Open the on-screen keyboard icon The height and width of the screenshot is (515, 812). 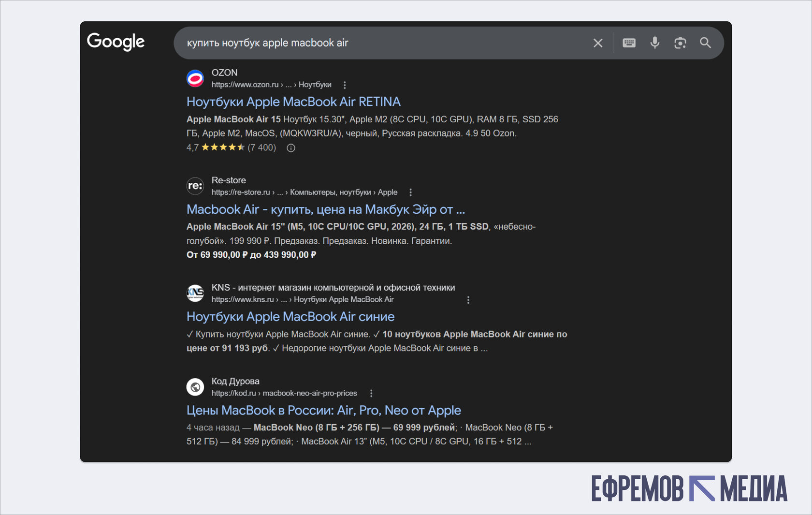[x=629, y=43]
